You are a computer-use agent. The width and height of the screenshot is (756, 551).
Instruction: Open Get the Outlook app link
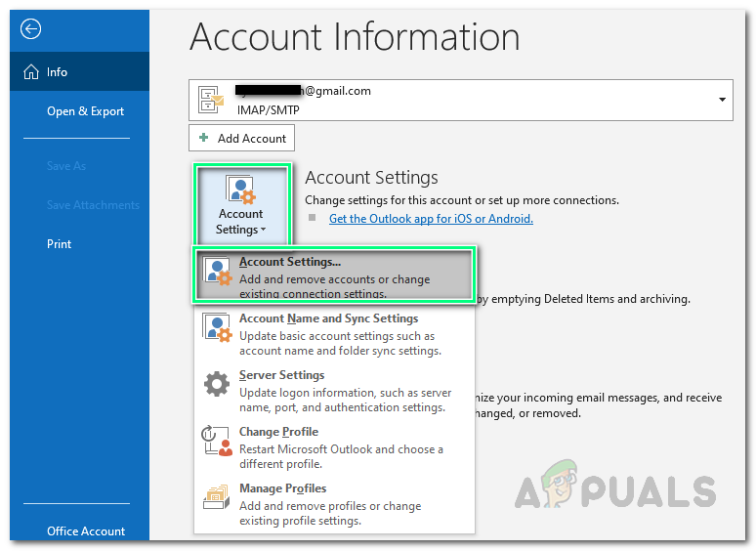[431, 219]
